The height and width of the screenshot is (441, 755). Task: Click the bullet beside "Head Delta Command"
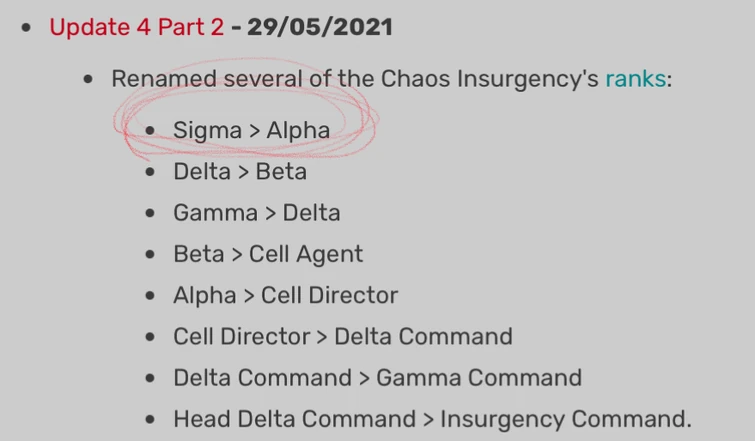[x=151, y=420]
